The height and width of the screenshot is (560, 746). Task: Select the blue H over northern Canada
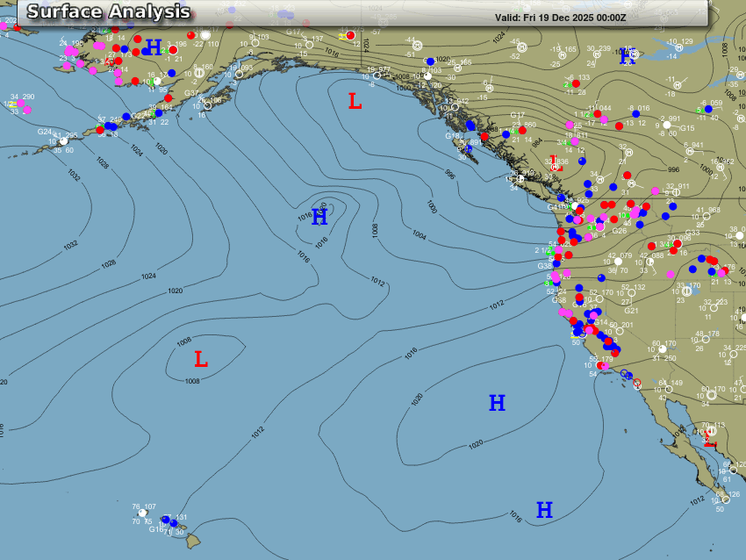pos(625,58)
